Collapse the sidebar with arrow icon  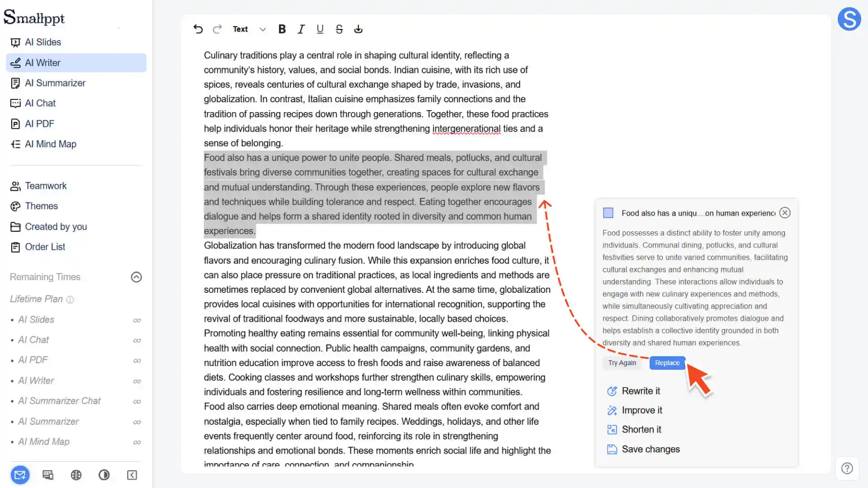[132, 475]
